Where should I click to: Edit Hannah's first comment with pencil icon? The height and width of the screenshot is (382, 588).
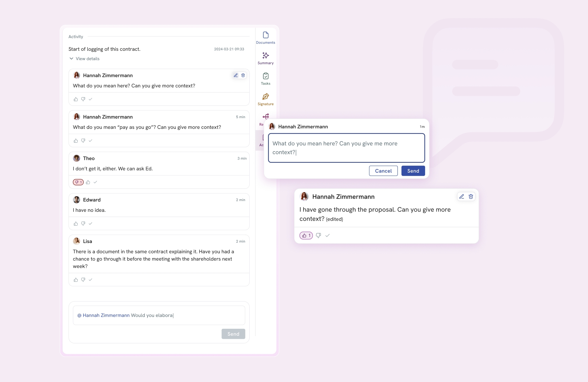(x=236, y=75)
